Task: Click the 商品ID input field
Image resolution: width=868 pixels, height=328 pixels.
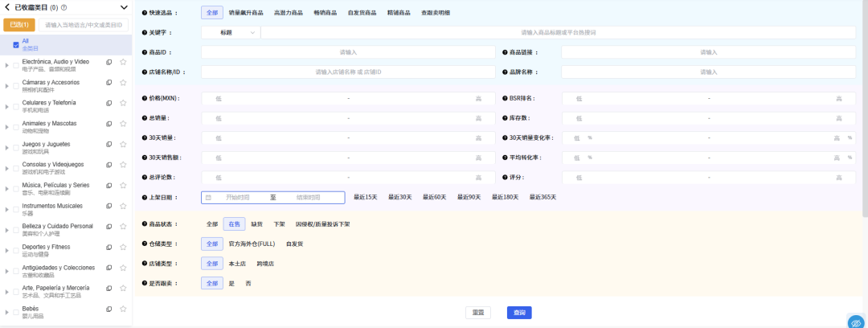Action: (348, 52)
